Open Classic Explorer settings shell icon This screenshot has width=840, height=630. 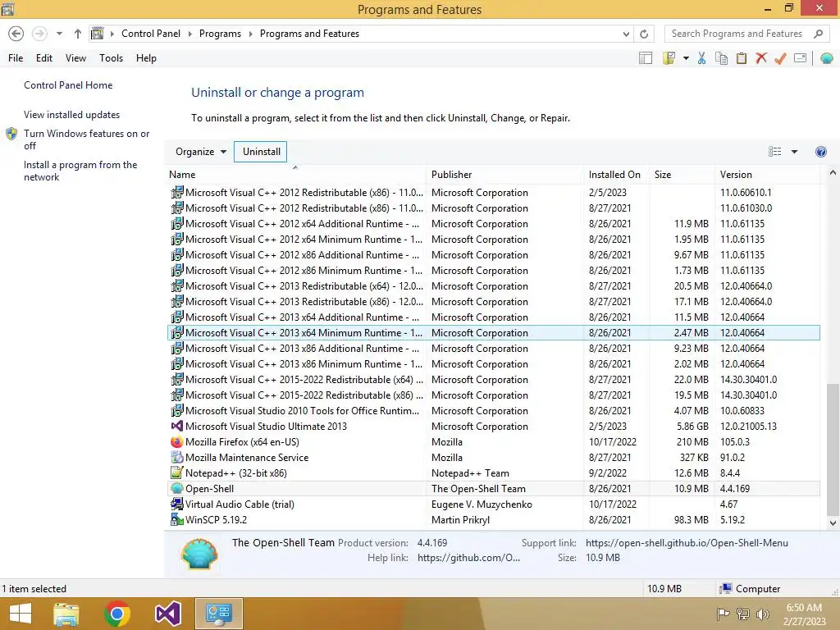827,58
